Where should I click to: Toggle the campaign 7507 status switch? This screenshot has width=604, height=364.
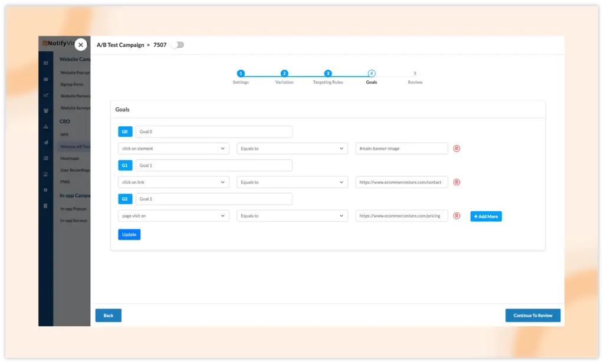pyautogui.click(x=177, y=45)
